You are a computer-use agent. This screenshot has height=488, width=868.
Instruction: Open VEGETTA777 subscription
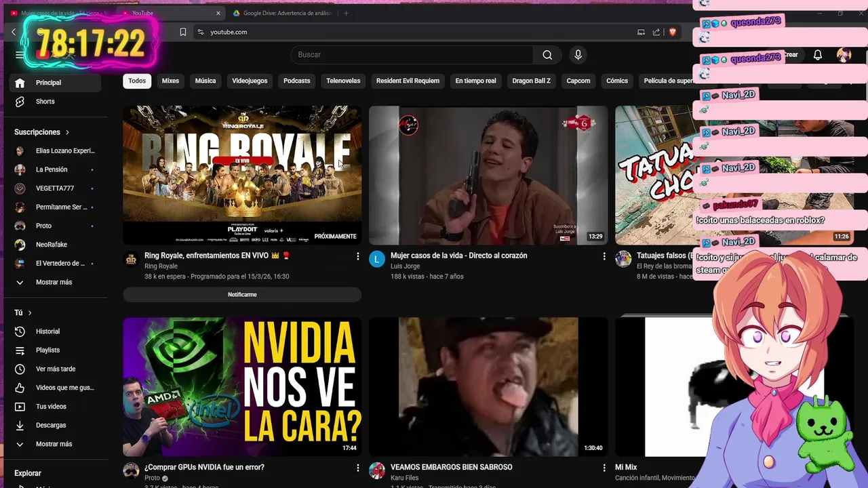click(x=54, y=188)
